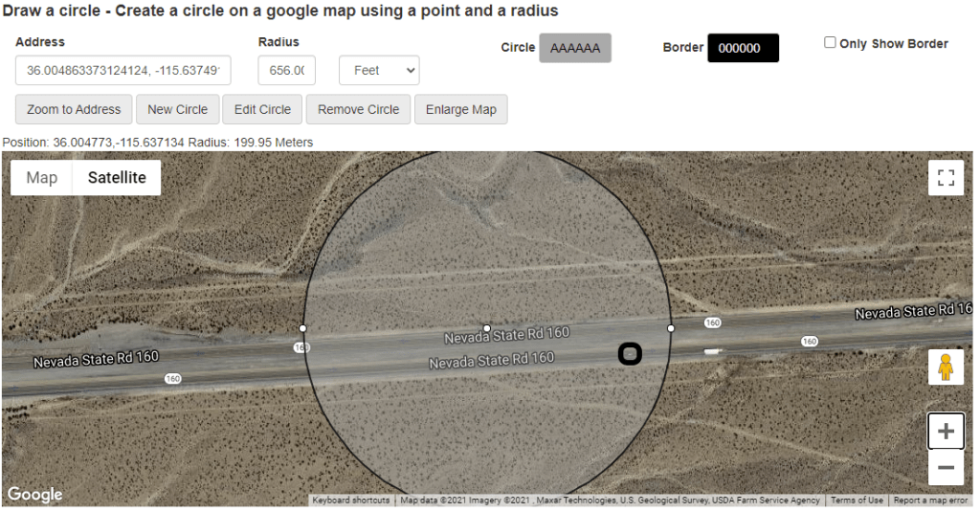This screenshot has height=512, width=980.
Task: Zoom in with the plus button
Action: click(946, 432)
